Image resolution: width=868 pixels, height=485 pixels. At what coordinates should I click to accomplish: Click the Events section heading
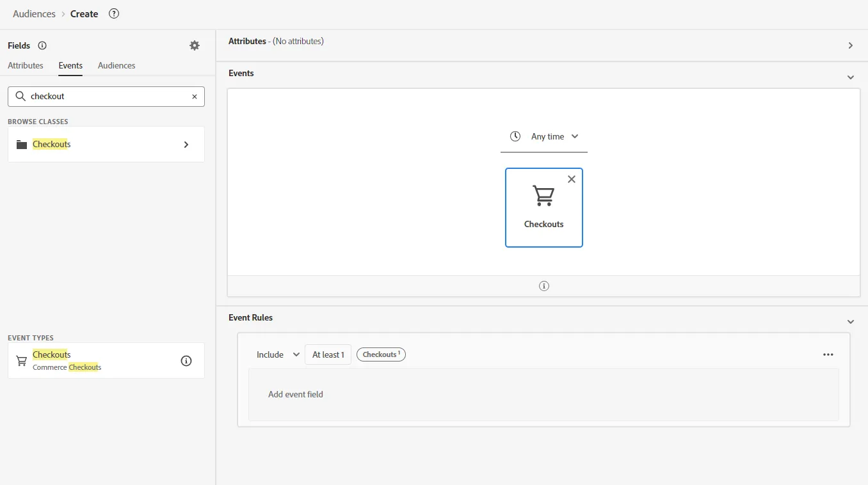pyautogui.click(x=241, y=73)
